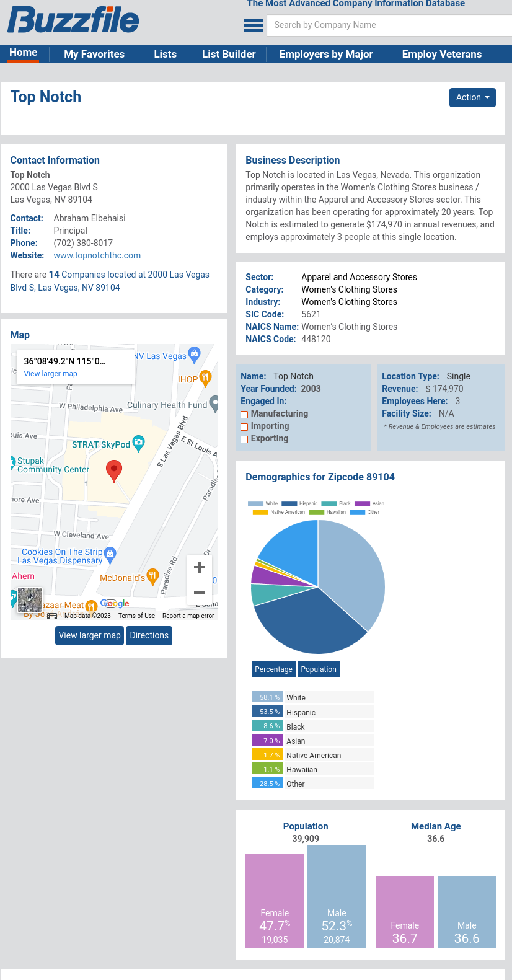This screenshot has width=512, height=980.
Task: Zoom out on the map
Action: [x=200, y=592]
